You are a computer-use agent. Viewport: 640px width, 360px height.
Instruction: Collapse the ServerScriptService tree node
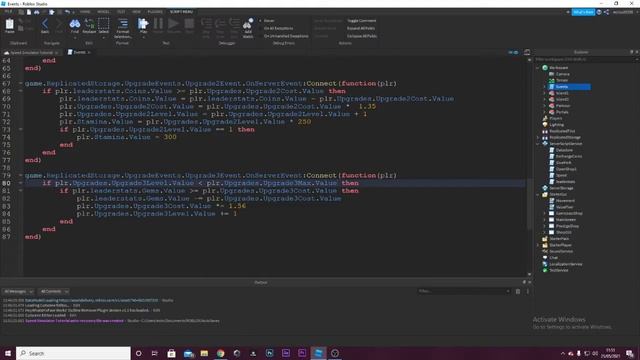pyautogui.click(x=538, y=144)
